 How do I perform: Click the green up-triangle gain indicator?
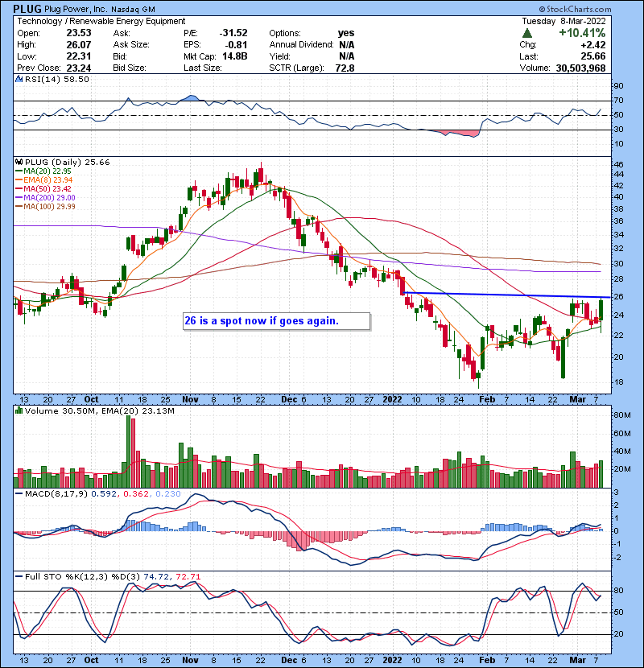click(x=526, y=33)
